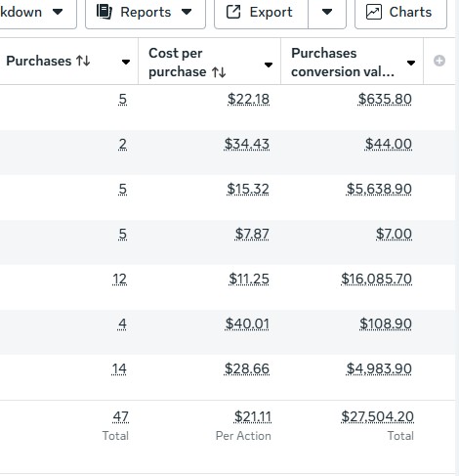459x476 pixels.
Task: Click total purchases 47
Action: click(121, 416)
